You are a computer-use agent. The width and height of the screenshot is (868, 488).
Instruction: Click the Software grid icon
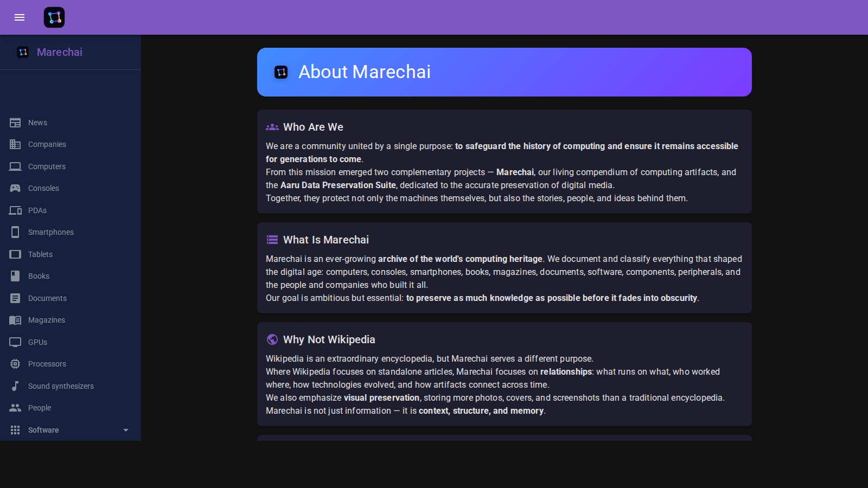coord(15,430)
